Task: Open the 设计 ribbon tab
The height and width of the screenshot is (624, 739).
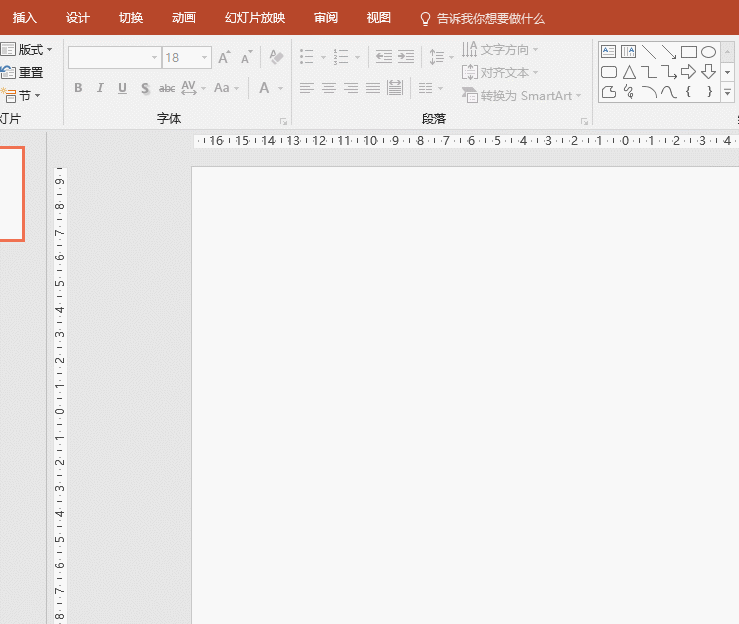Action: click(78, 18)
